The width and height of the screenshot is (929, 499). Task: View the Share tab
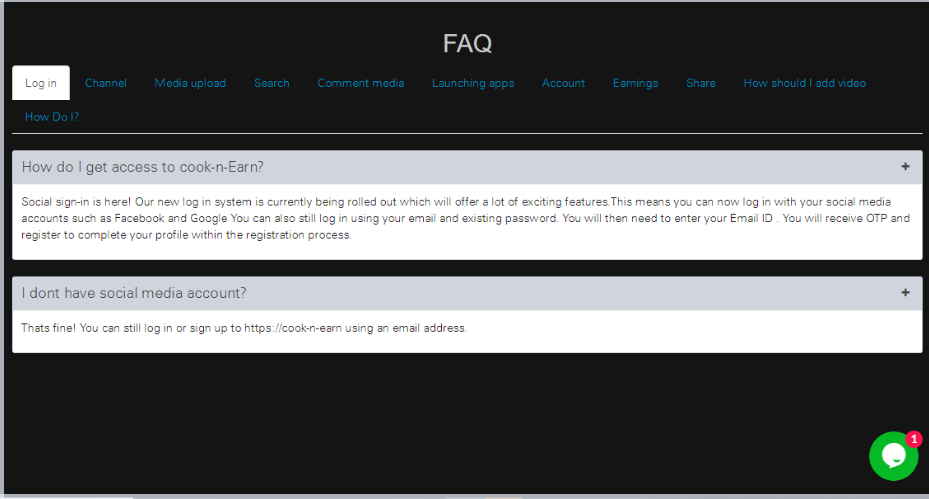coord(701,83)
